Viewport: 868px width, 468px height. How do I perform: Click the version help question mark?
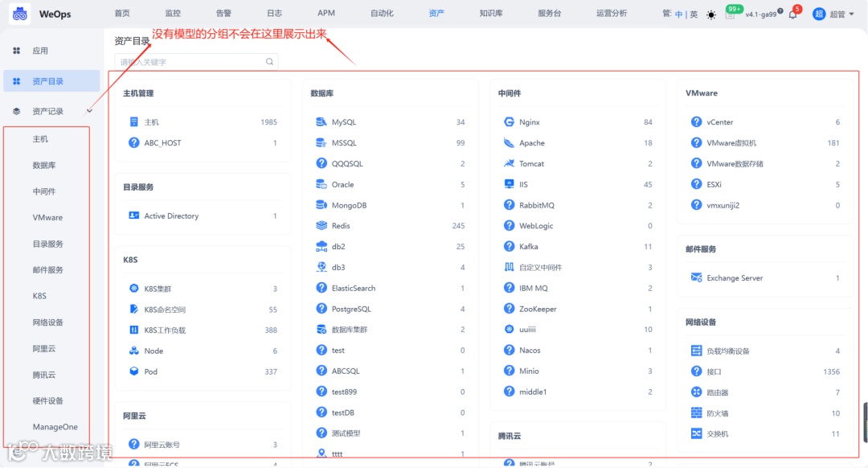(x=780, y=11)
